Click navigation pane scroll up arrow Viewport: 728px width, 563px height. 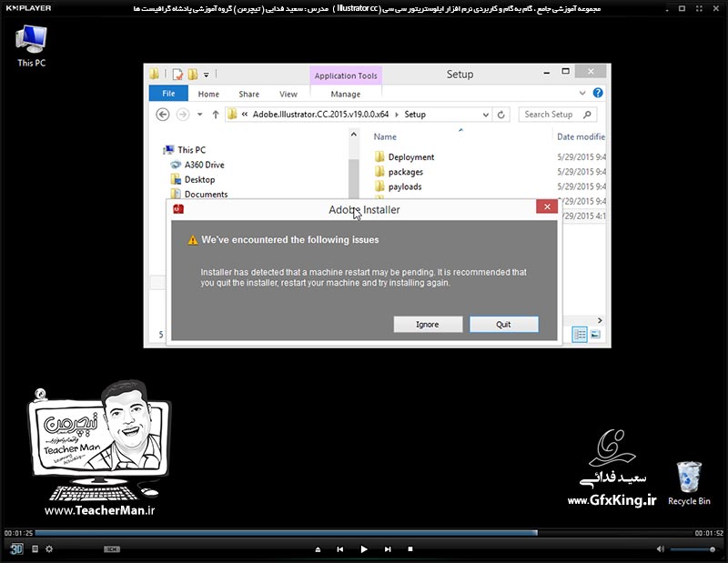click(354, 135)
